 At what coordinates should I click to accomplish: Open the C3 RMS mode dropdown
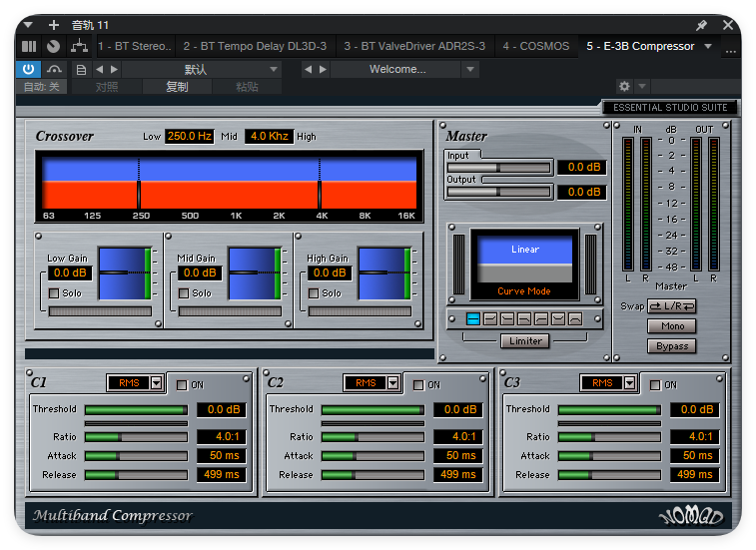tap(630, 383)
